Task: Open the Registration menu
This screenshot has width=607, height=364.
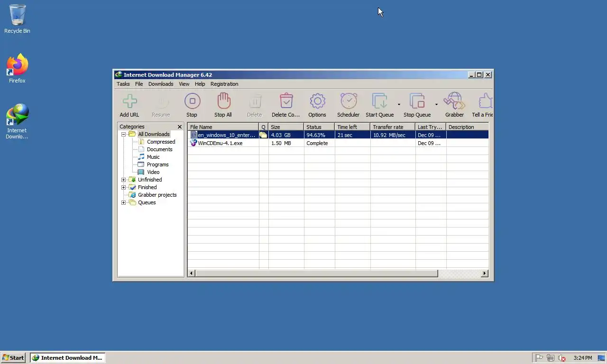Action: click(x=224, y=84)
